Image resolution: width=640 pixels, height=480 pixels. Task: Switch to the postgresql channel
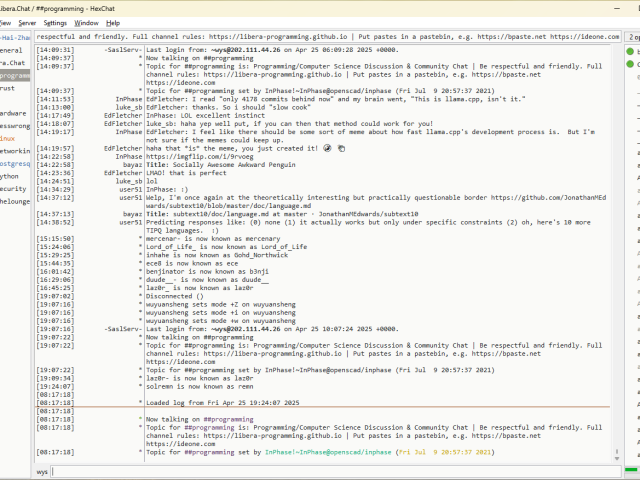pyautogui.click(x=14, y=163)
